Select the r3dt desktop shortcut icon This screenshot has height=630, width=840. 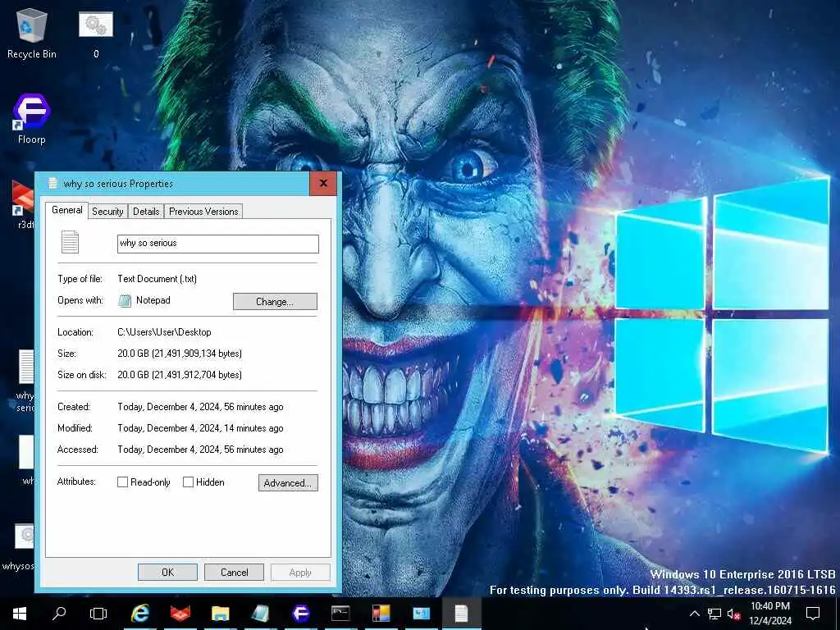point(24,204)
